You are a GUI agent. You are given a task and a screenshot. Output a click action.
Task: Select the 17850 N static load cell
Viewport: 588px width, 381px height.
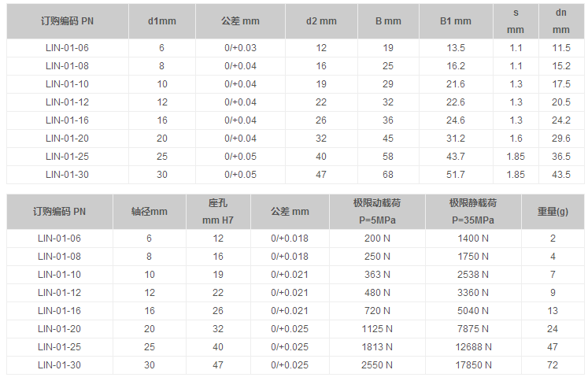pyautogui.click(x=473, y=365)
